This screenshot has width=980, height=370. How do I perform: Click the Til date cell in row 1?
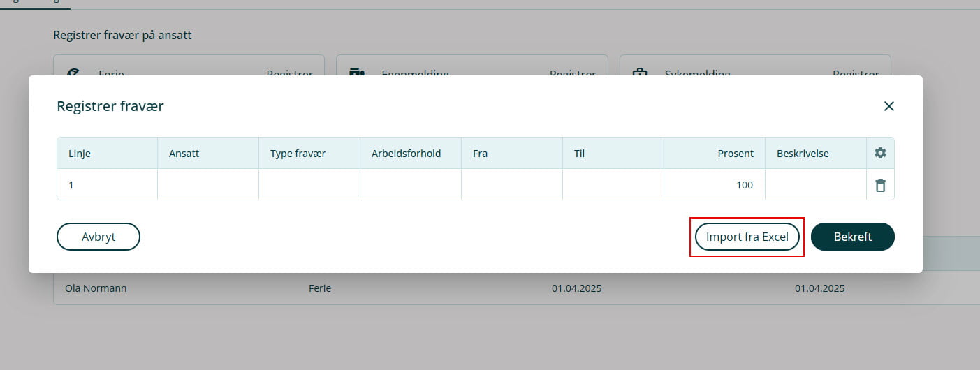(x=613, y=185)
